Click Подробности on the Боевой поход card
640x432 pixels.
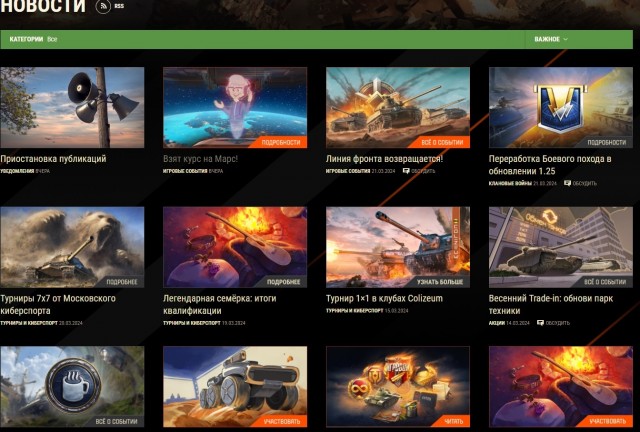pos(607,142)
